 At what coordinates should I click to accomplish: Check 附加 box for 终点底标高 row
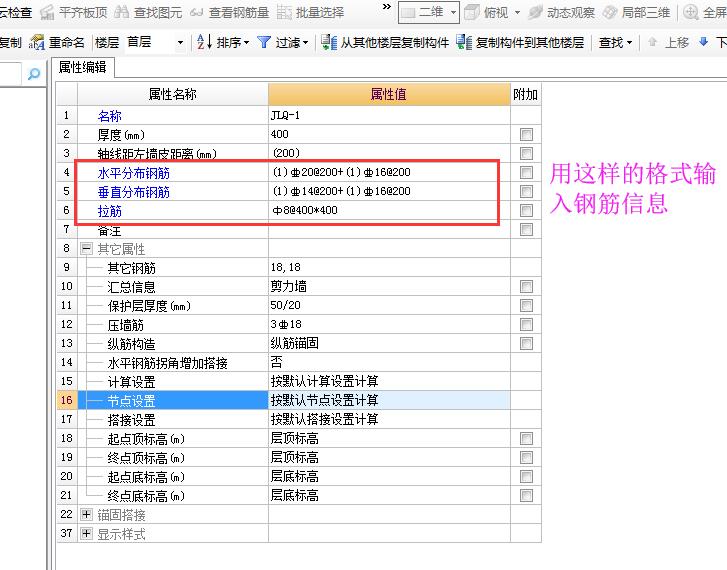526,496
